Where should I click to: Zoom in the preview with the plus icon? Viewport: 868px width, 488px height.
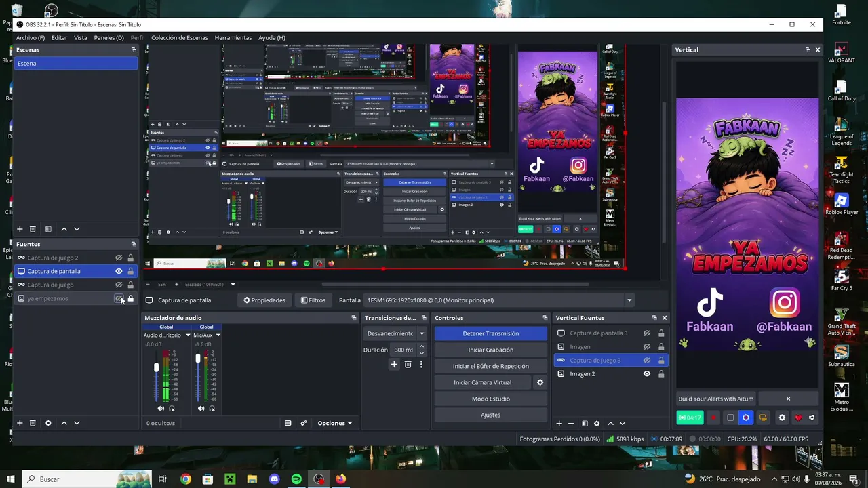pos(176,285)
